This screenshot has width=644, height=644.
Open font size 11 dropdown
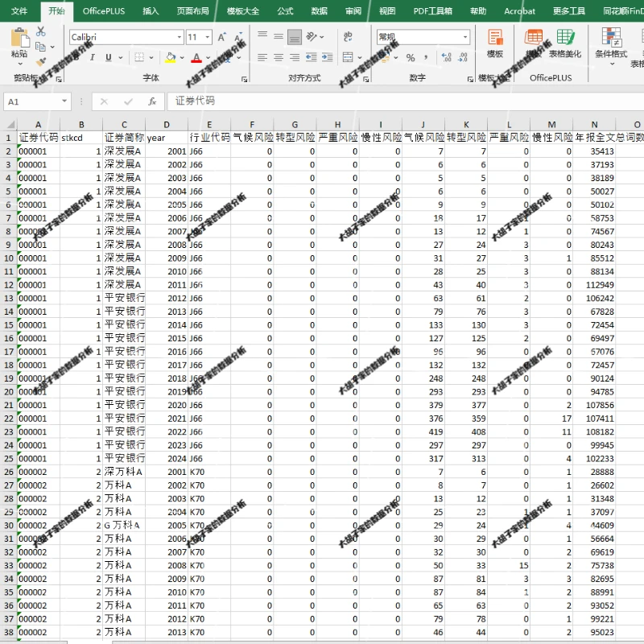point(208,37)
